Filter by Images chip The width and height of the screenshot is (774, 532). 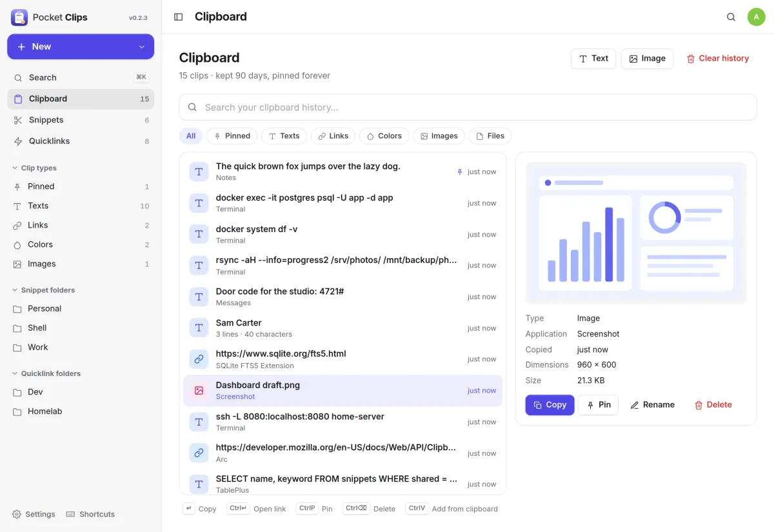[x=439, y=136]
